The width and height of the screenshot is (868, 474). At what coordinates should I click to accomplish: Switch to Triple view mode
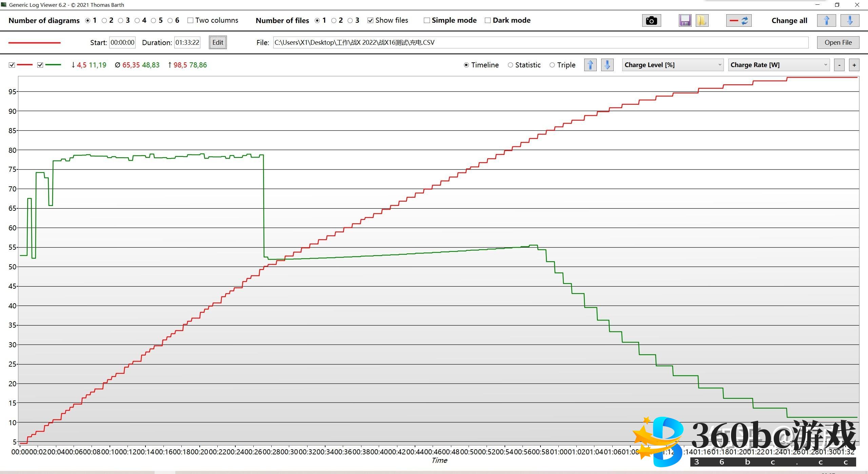(x=552, y=65)
